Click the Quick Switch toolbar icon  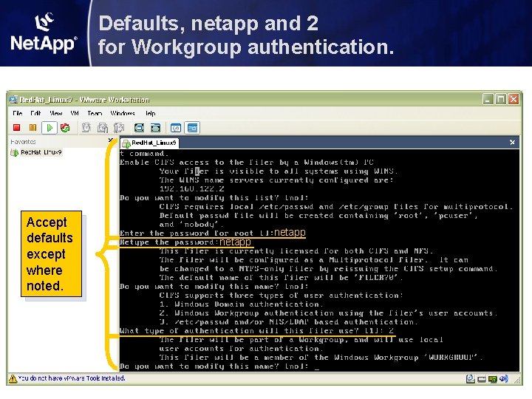click(x=155, y=128)
